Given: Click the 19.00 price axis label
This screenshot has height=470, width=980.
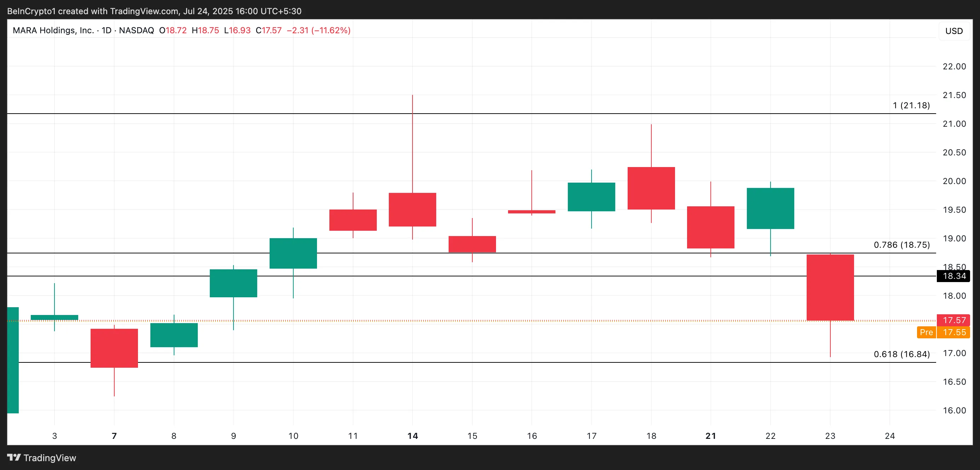Looking at the screenshot, I should click(954, 238).
